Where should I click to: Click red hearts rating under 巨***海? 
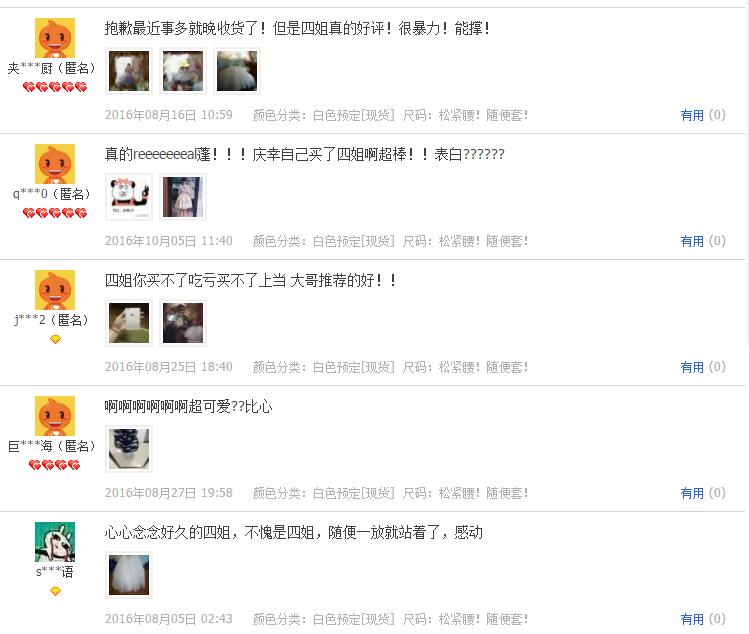[54, 465]
